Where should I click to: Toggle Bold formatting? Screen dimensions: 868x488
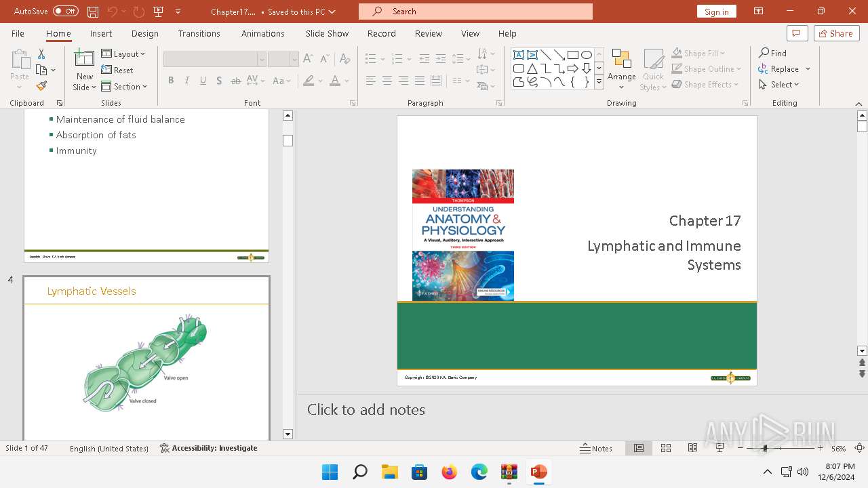pyautogui.click(x=171, y=81)
